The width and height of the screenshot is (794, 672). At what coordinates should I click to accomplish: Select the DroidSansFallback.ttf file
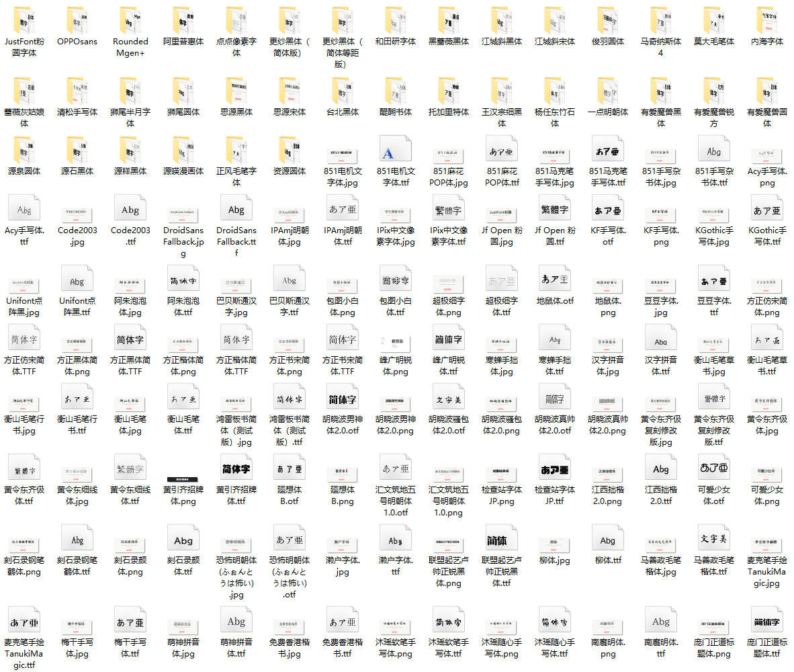pyautogui.click(x=236, y=210)
